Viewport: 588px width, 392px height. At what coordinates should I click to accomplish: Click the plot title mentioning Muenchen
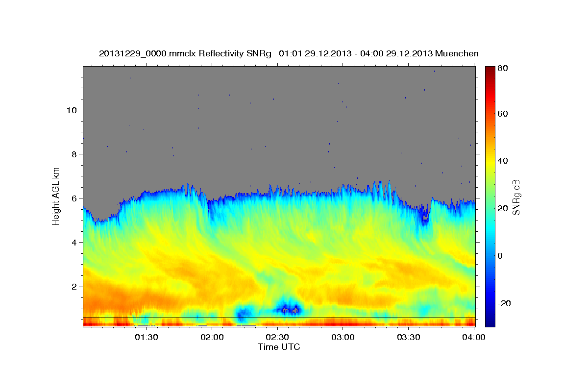(289, 53)
